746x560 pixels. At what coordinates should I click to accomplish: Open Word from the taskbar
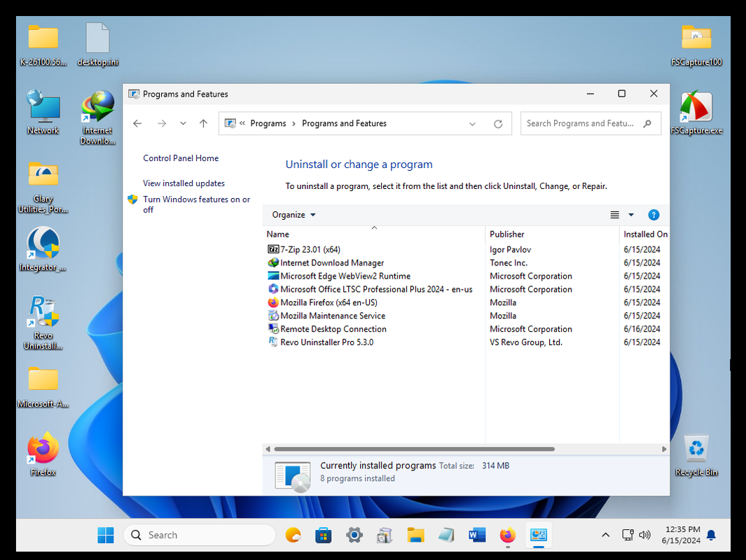(477, 535)
